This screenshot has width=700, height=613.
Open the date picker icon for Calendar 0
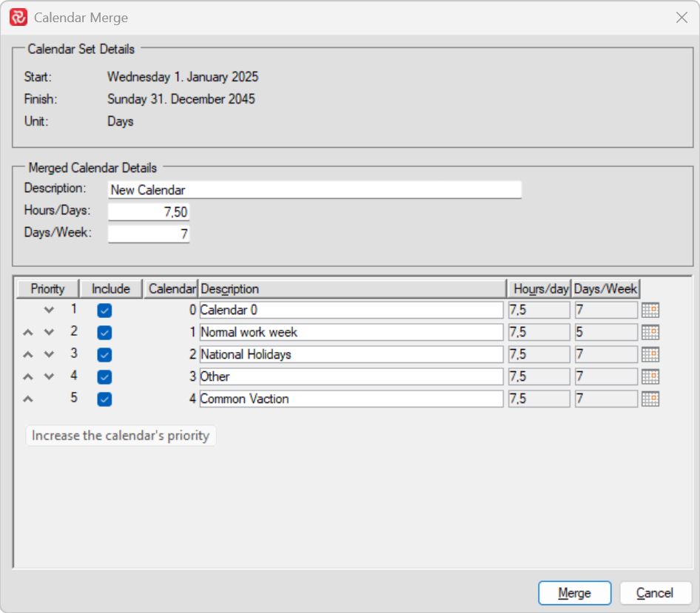(x=650, y=310)
